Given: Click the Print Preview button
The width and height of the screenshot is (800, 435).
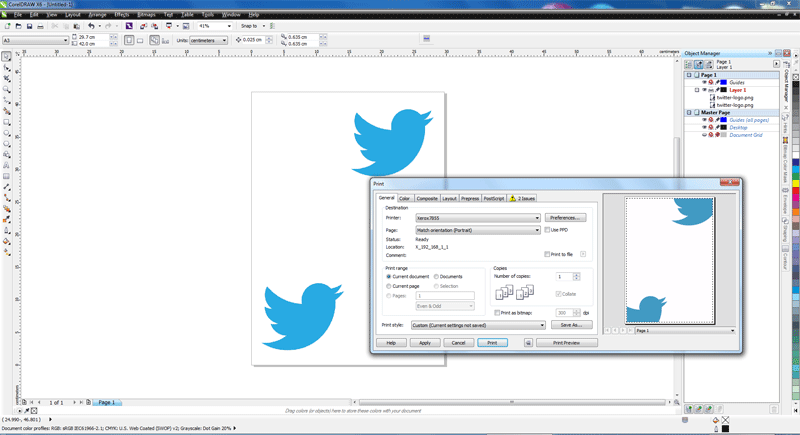Looking at the screenshot, I should pyautogui.click(x=566, y=343).
